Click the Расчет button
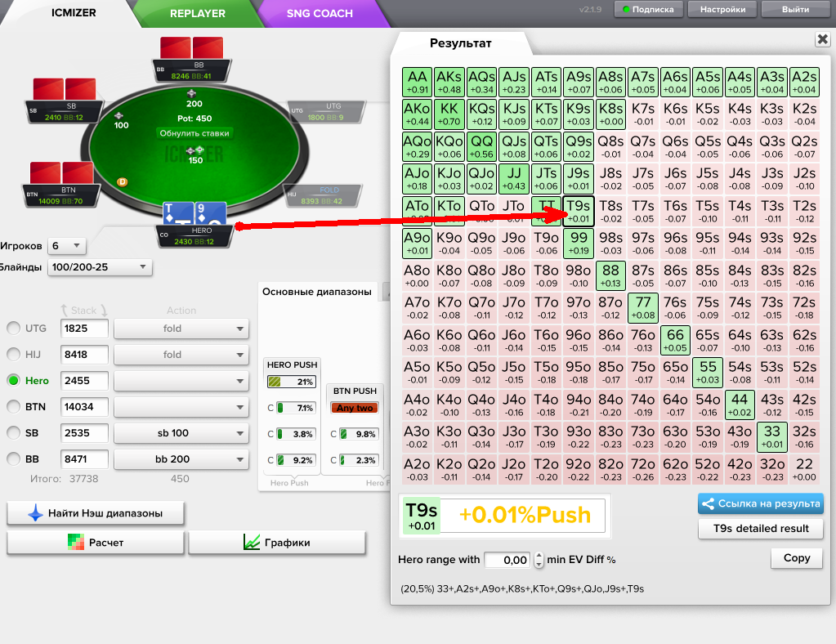Screen dimensions: 836x644 pyautogui.click(x=96, y=542)
